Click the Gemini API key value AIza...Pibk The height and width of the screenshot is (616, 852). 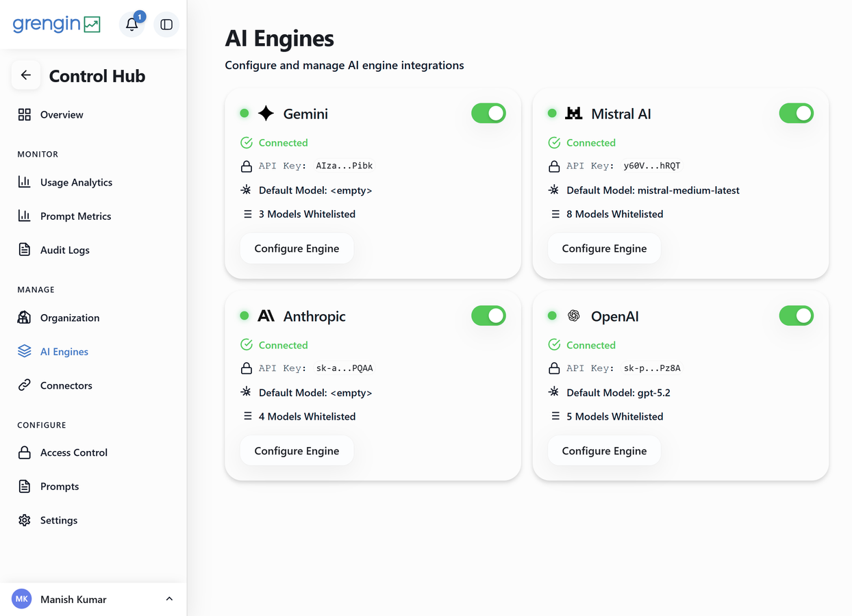point(344,166)
